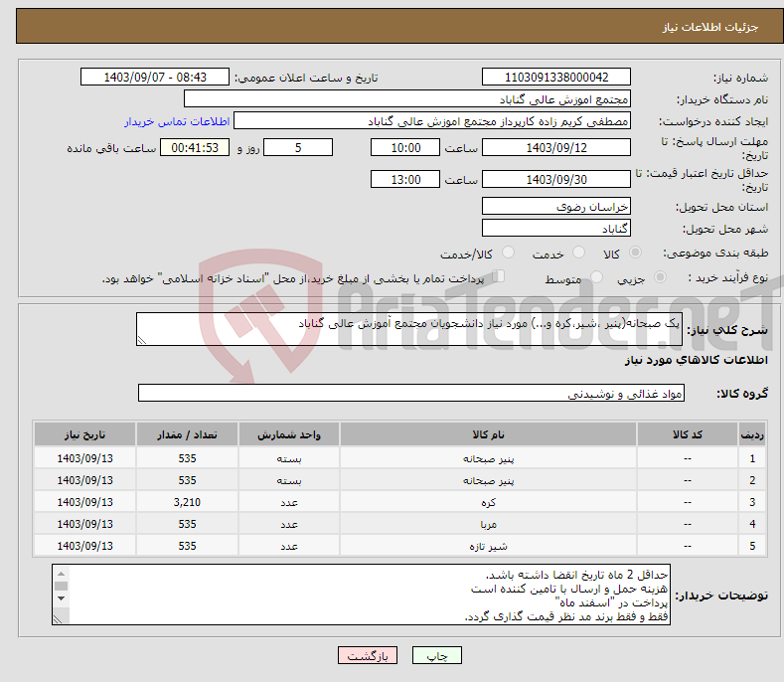784x682 pixels.
Task: Click the goods group field مواد غذائی و نوشیدنی
Action: pos(411,393)
